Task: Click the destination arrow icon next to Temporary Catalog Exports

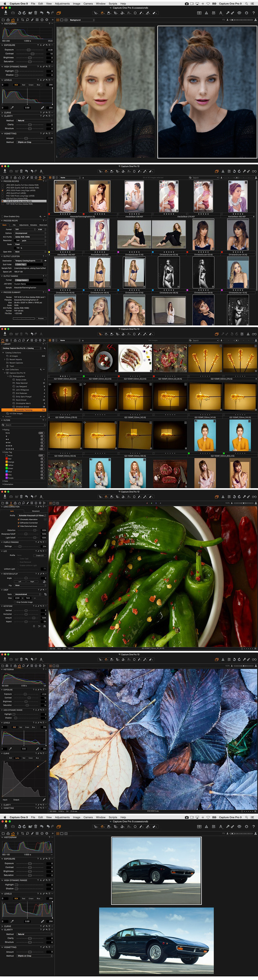Action: [45, 261]
